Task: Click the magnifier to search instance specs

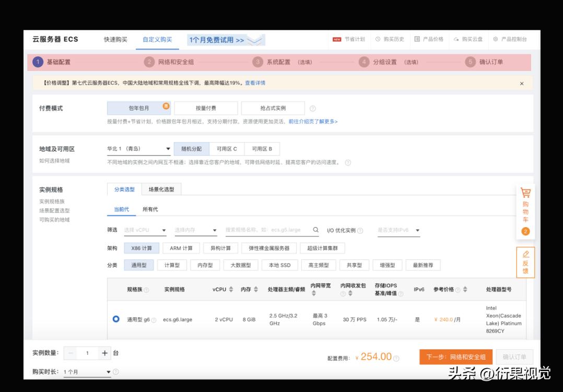Action: coord(315,230)
